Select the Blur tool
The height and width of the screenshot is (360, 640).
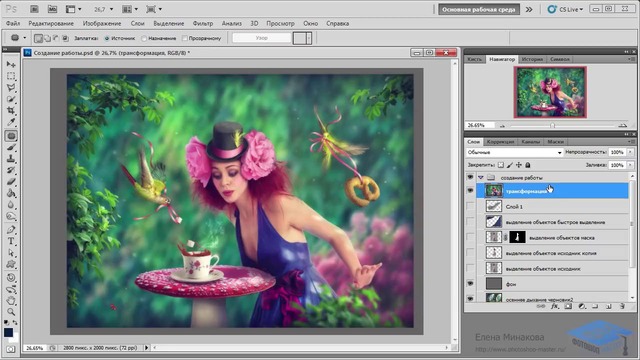[x=11, y=204]
